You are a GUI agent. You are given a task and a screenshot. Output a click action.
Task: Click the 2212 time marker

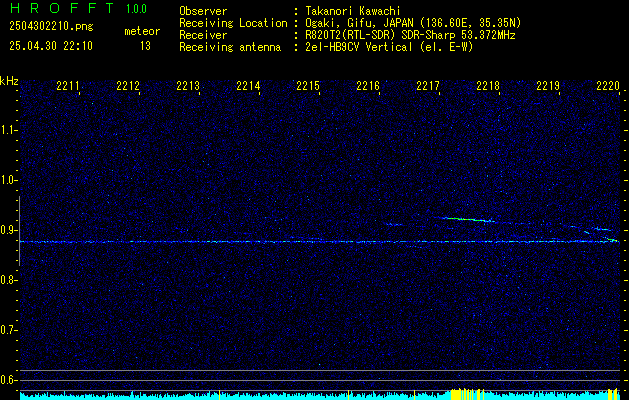pyautogui.click(x=128, y=85)
